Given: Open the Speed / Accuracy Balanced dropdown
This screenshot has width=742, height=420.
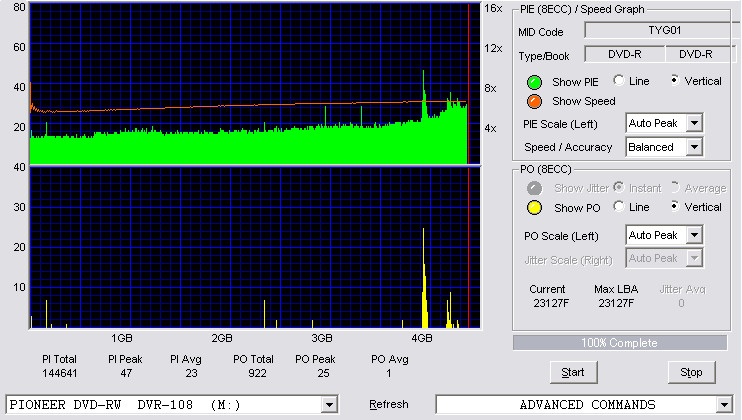Looking at the screenshot, I should [694, 147].
